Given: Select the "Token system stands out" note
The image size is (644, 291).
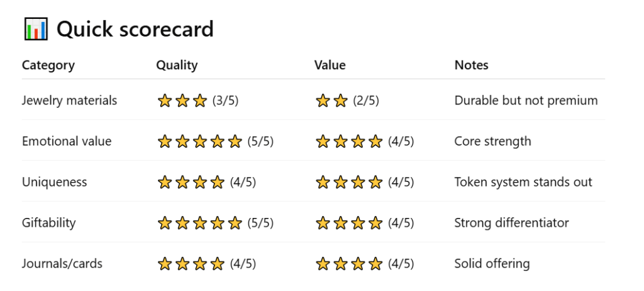Looking at the screenshot, I should coord(523,183).
